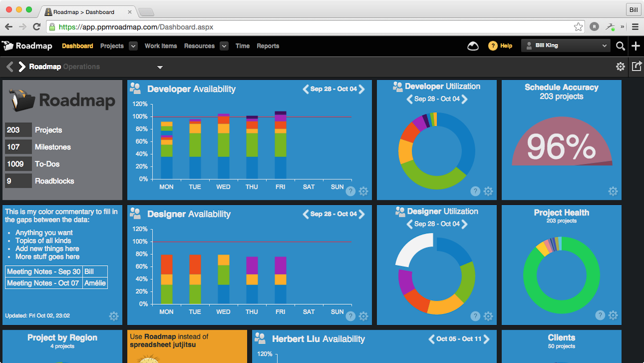Go to next week in Designer Availability

(361, 214)
